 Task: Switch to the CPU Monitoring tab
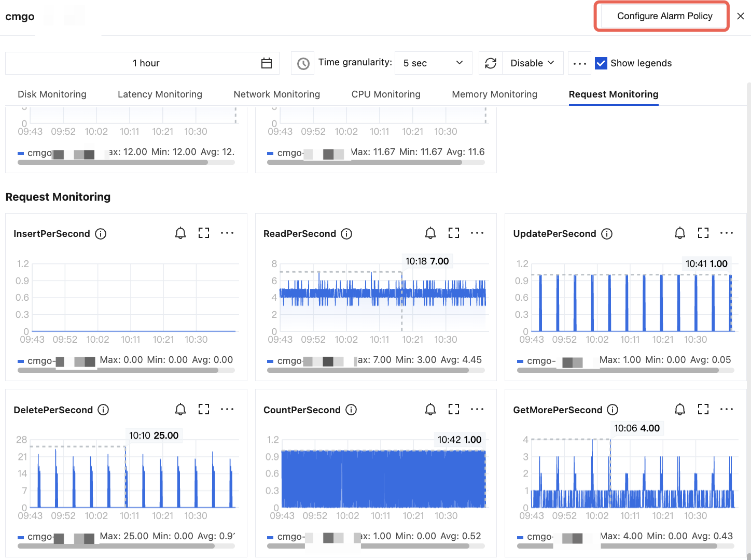386,94
